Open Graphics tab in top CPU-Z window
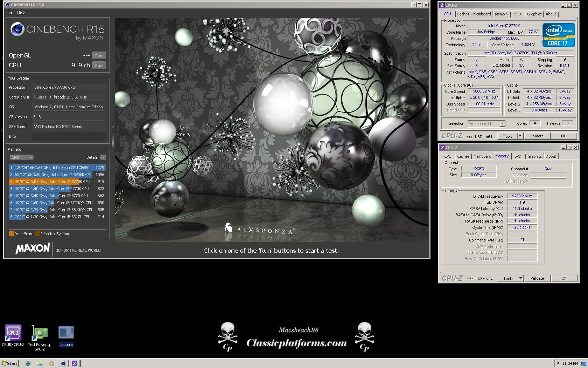The width and height of the screenshot is (588, 368). click(534, 14)
